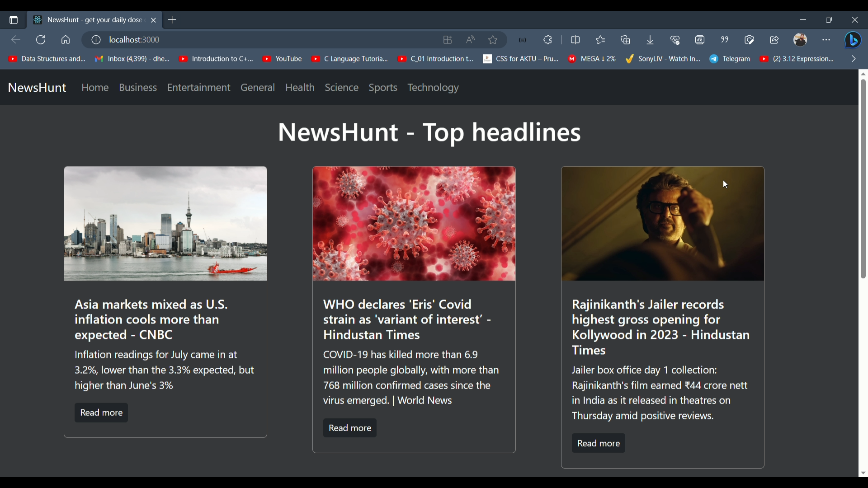Toggle split screen view
The image size is (868, 488).
click(x=576, y=40)
